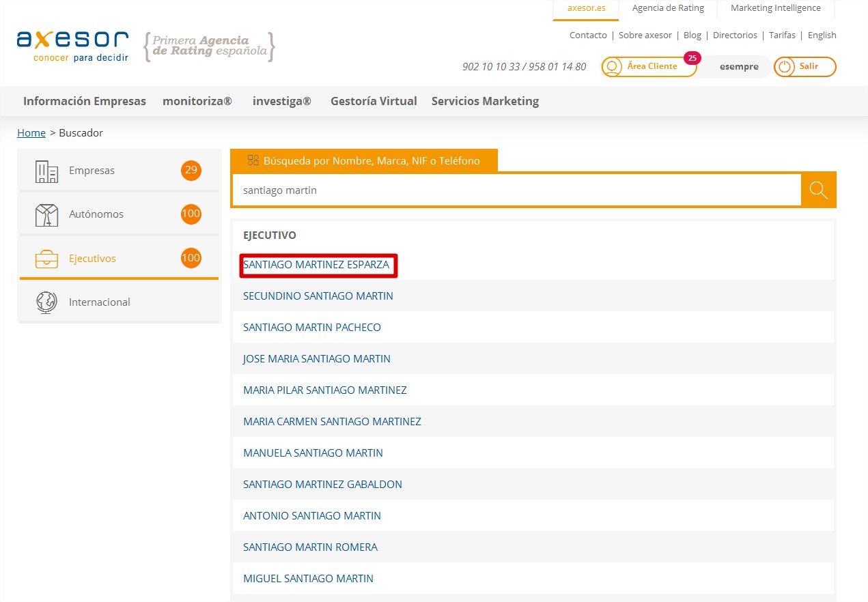Open the Blog link
The width and height of the screenshot is (868, 602).
pyautogui.click(x=692, y=35)
